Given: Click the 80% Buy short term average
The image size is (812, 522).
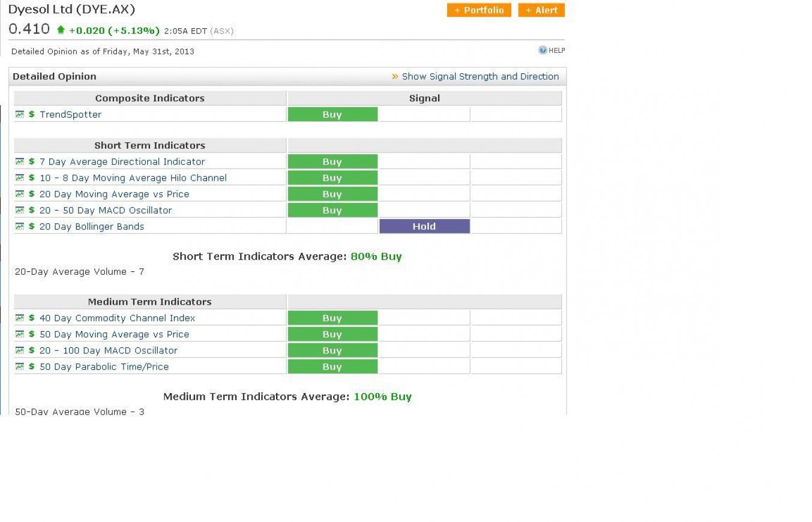Looking at the screenshot, I should 376,256.
